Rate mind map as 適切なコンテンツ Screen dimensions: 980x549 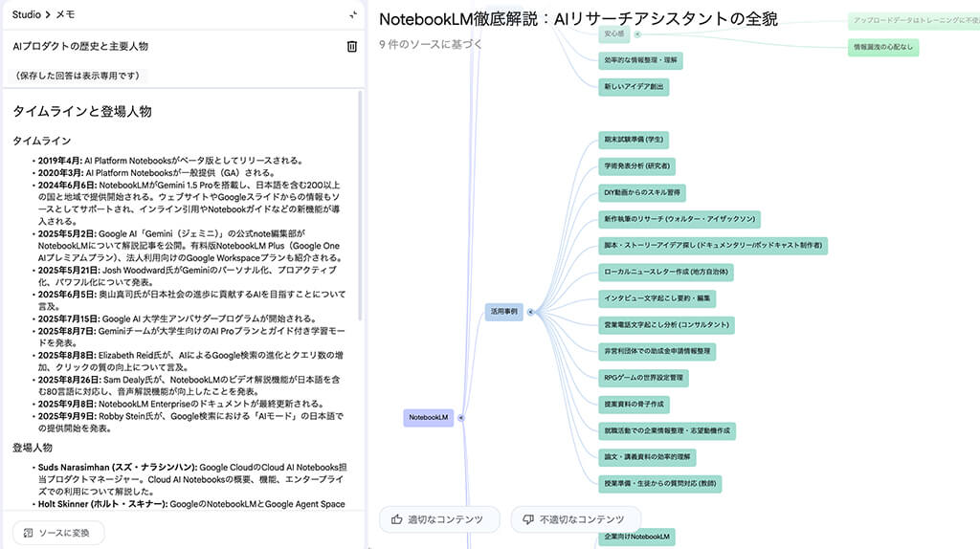pyautogui.click(x=439, y=519)
